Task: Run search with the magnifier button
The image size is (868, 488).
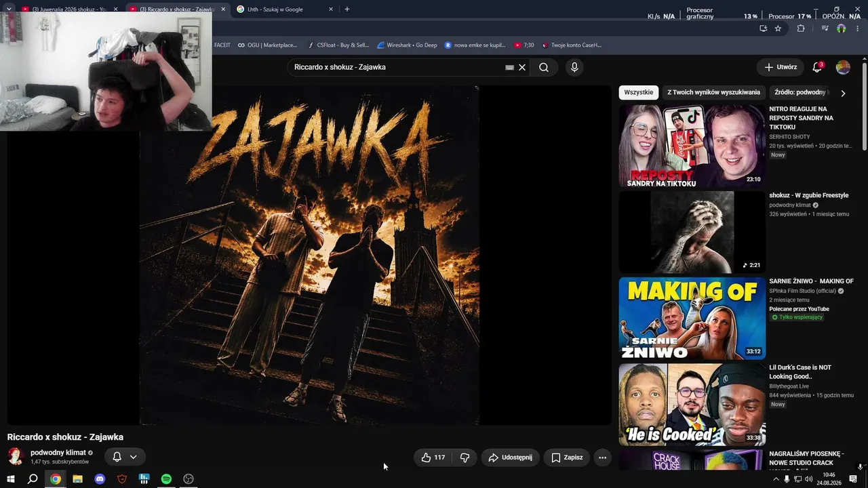Action: [x=544, y=67]
